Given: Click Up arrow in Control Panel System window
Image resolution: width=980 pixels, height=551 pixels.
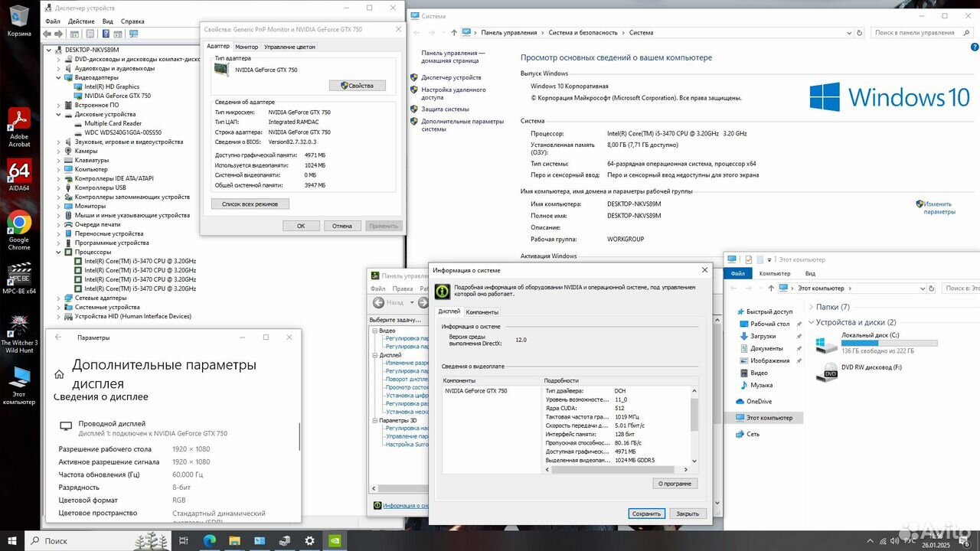Looking at the screenshot, I should tap(454, 33).
